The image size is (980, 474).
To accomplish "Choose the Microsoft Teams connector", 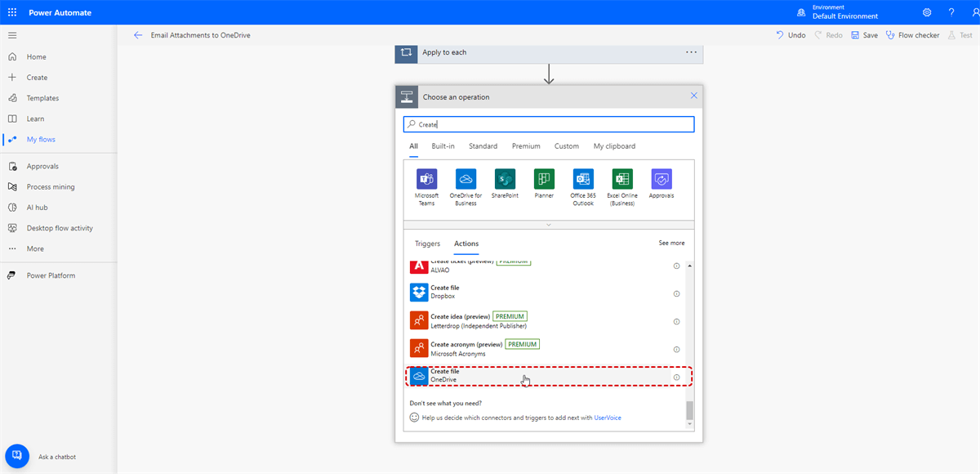I will click(426, 187).
